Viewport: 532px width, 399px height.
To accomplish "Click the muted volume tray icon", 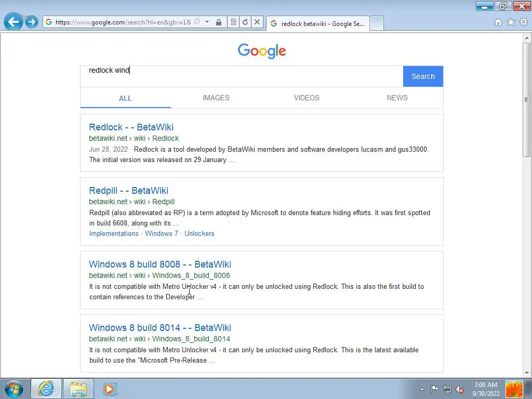I will pos(460,389).
